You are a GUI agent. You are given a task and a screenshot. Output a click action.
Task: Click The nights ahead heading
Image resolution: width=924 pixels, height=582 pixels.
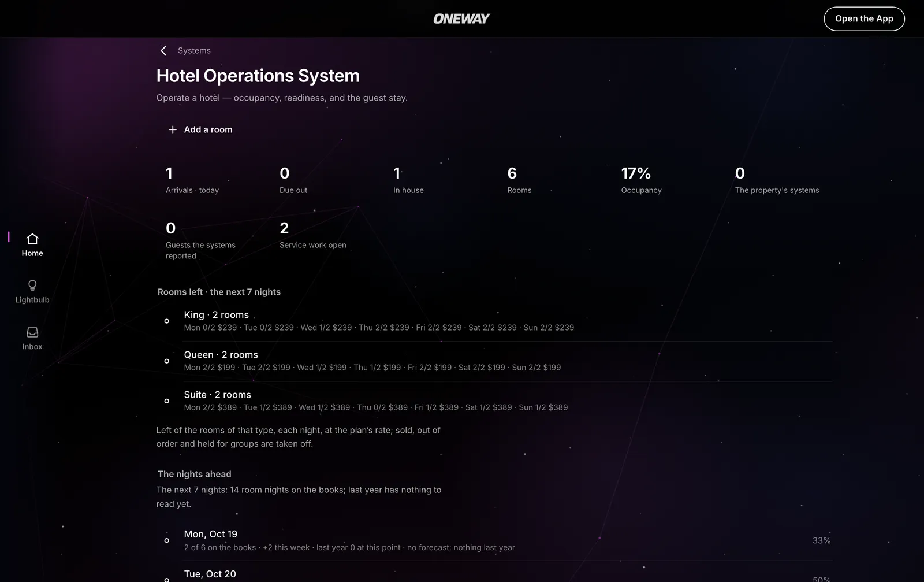point(194,474)
